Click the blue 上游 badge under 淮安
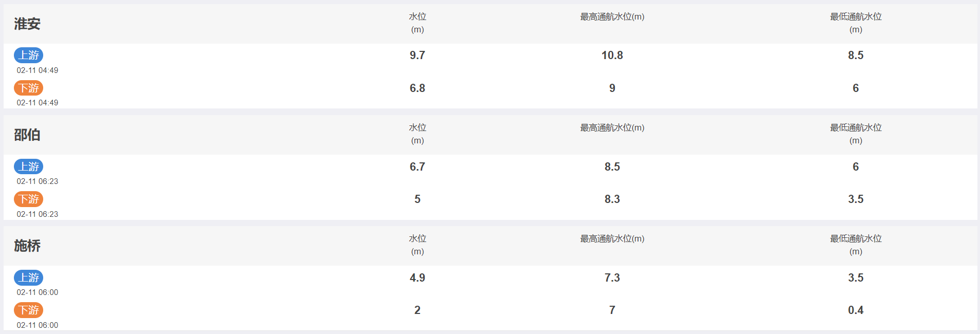 point(28,55)
